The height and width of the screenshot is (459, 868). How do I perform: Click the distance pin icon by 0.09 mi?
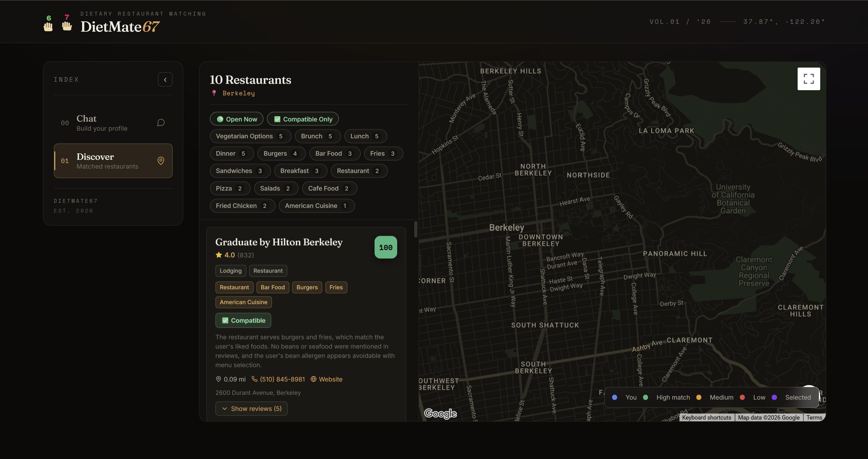coord(218,379)
